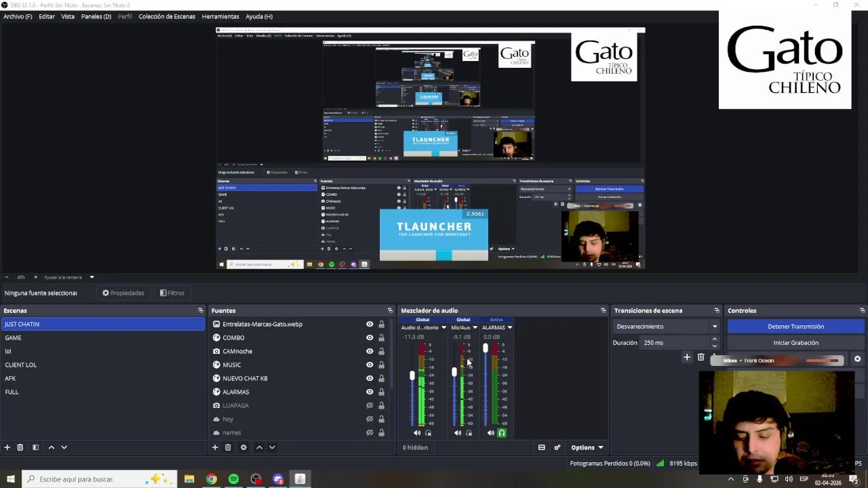
Task: Undock the Mezclador de audio panel
Action: tap(604, 310)
